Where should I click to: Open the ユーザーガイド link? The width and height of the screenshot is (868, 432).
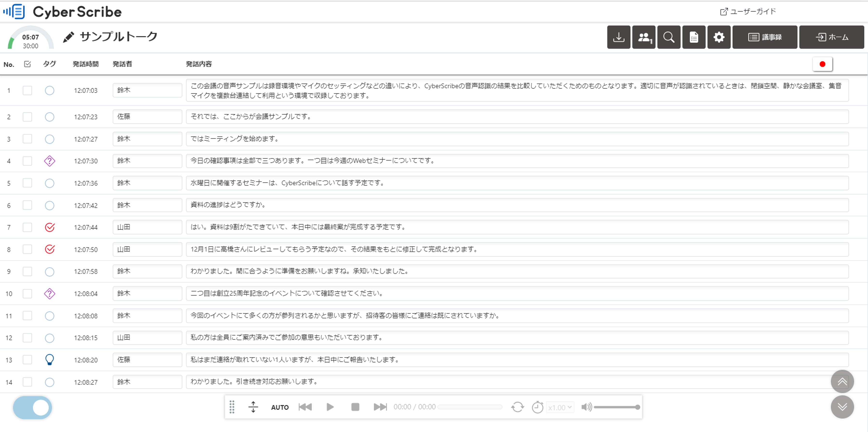coord(748,11)
